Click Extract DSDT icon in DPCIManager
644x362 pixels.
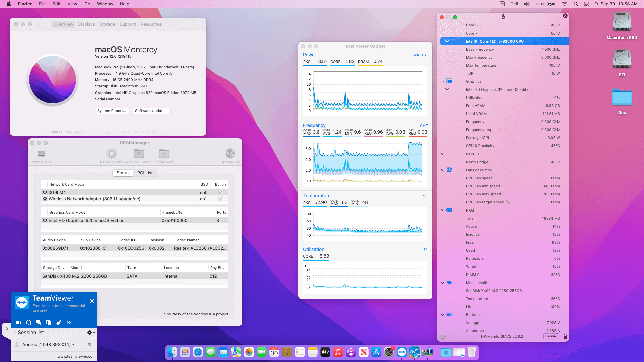(42, 154)
